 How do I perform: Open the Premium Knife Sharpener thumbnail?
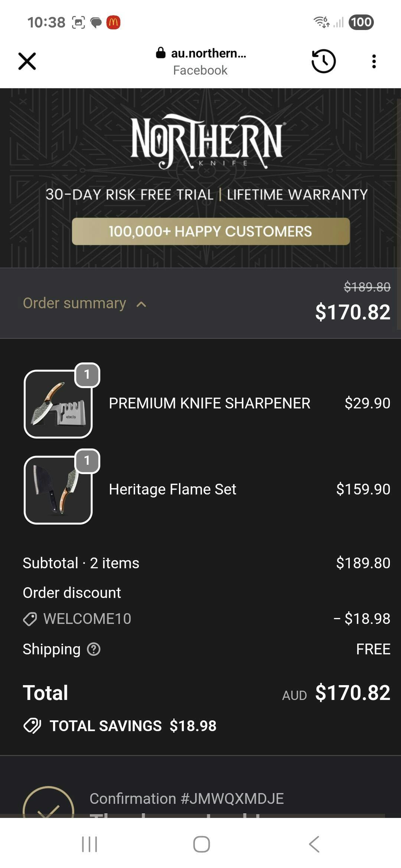(x=58, y=404)
